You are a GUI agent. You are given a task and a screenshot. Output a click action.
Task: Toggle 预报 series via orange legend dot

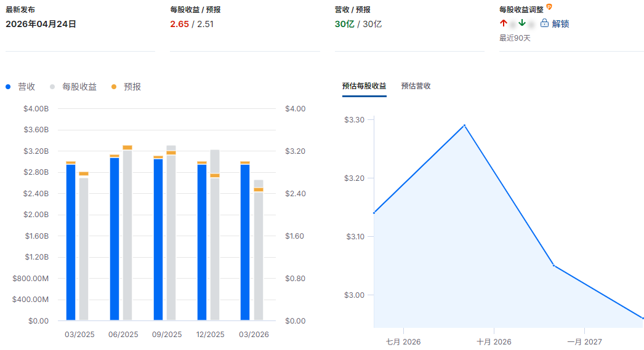point(114,87)
